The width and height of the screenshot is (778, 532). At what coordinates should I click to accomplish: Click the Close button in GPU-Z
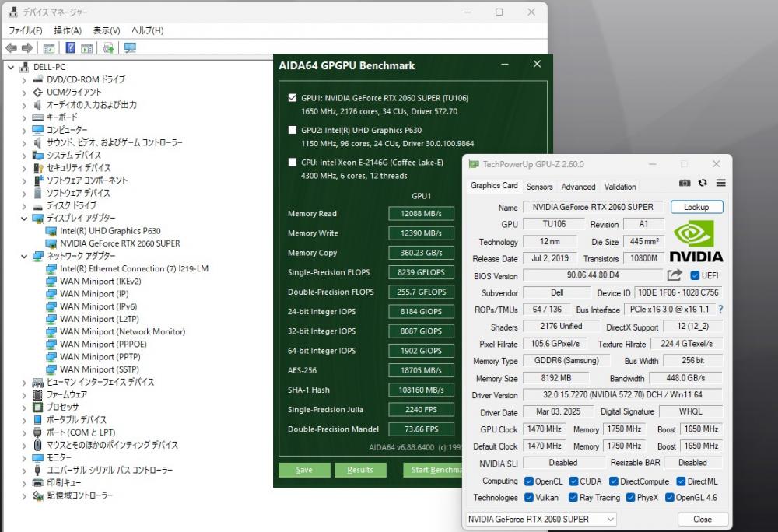point(702,519)
